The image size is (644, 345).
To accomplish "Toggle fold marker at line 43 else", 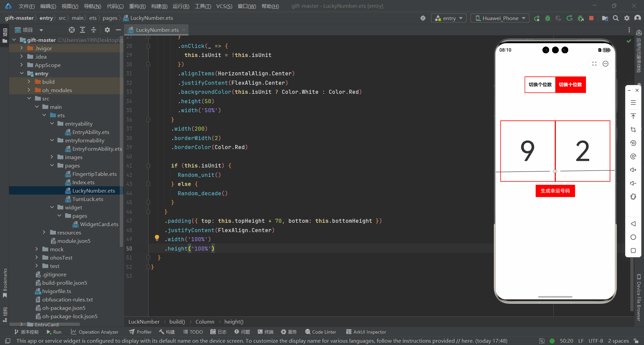I will (x=148, y=184).
